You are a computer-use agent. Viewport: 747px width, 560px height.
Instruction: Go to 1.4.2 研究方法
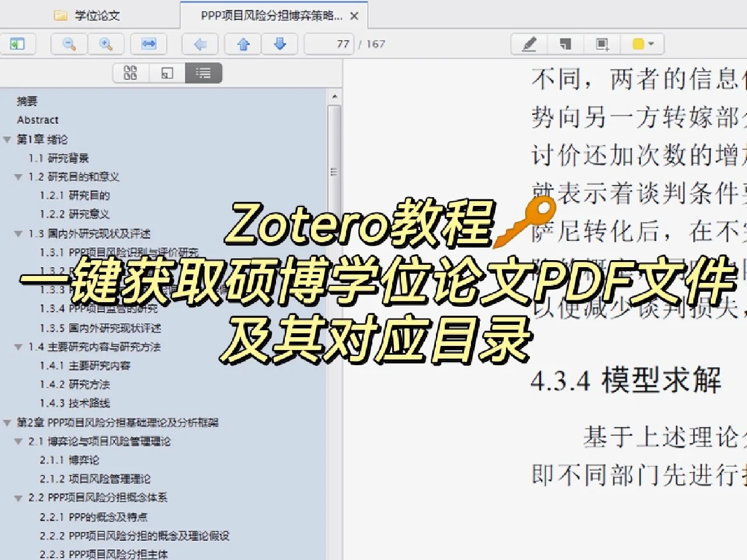point(75,384)
